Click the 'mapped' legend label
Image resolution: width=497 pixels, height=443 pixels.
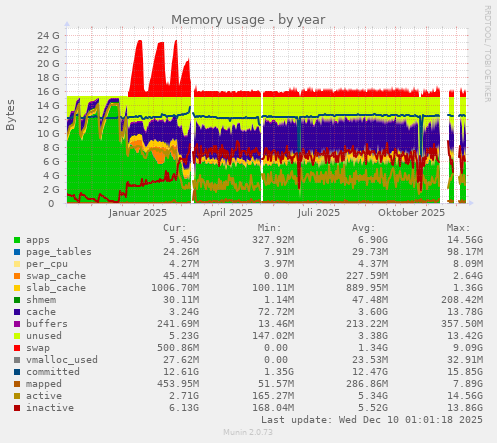(x=44, y=384)
